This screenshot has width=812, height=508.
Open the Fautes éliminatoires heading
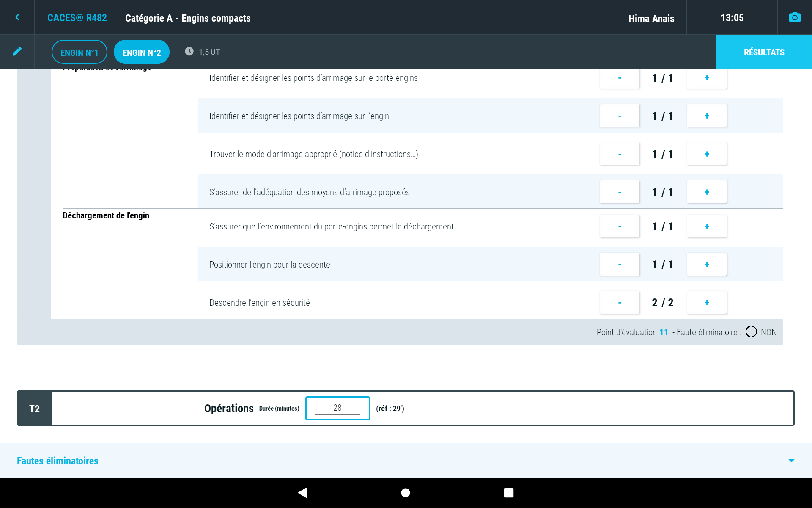[58, 461]
